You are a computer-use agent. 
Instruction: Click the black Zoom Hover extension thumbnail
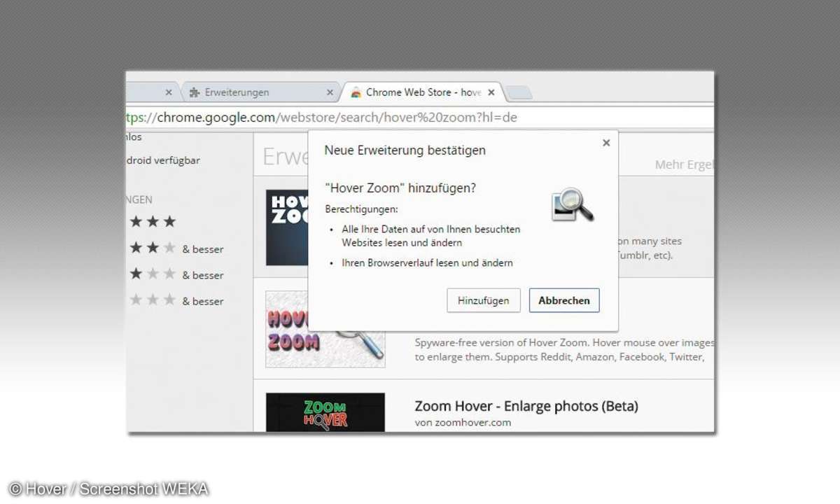pos(325,412)
